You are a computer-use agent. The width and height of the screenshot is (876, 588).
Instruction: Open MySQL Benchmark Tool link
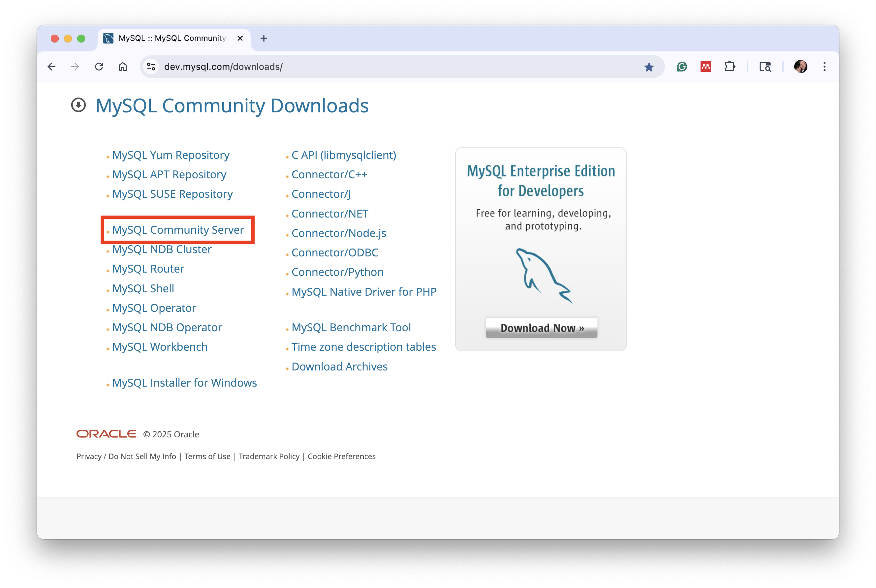tap(351, 327)
